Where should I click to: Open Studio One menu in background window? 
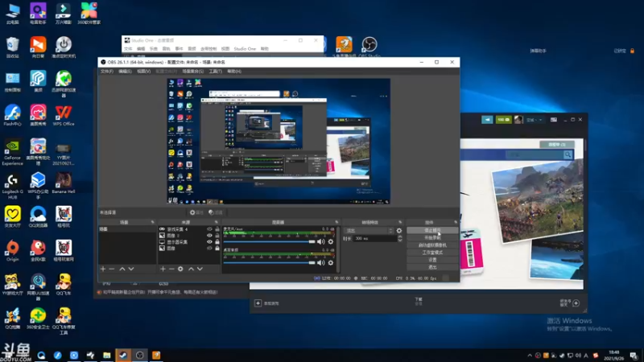click(245, 49)
